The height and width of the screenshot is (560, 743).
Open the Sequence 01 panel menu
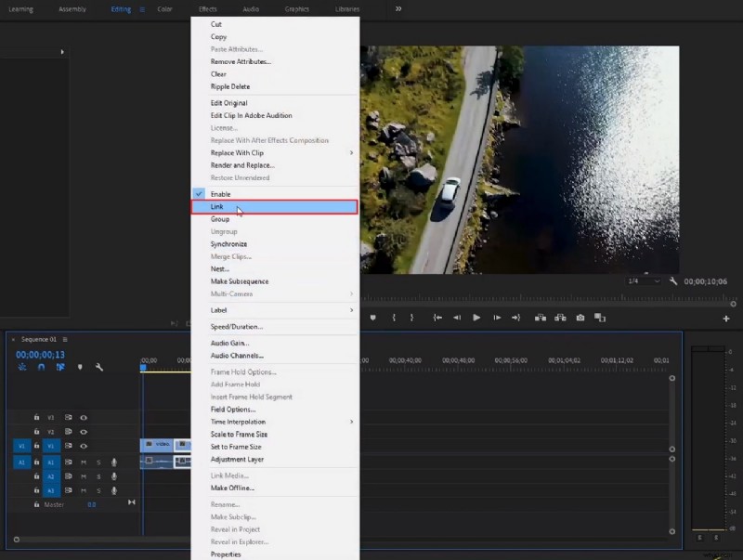pos(65,338)
